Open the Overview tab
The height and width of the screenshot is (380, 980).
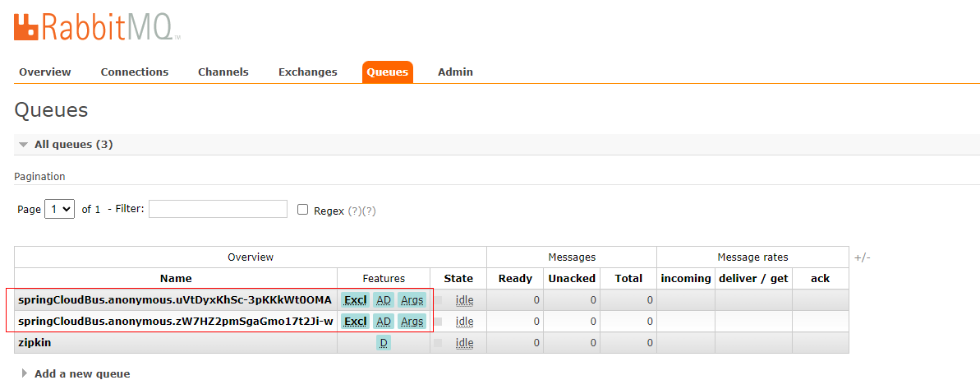(45, 72)
